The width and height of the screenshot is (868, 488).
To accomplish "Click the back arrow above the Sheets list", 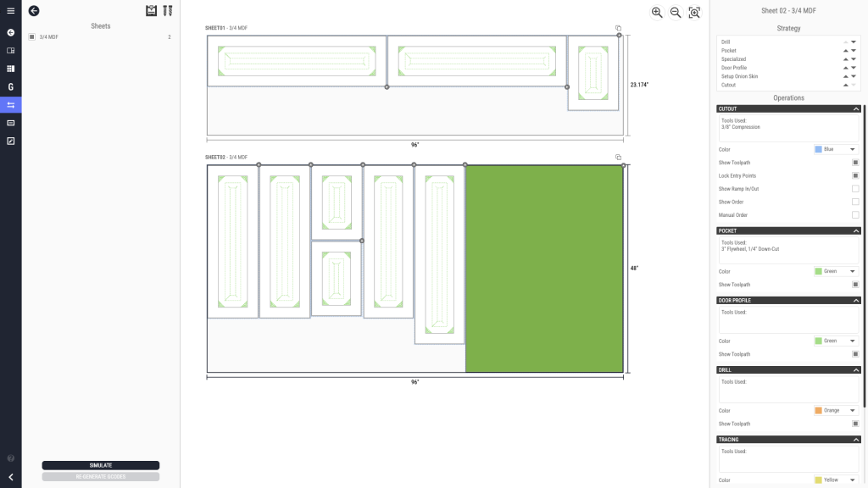I will (x=34, y=11).
